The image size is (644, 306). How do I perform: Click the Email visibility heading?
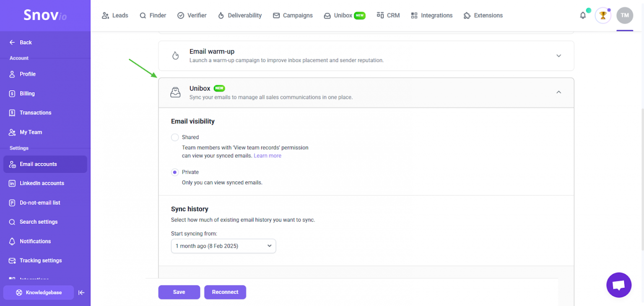[x=193, y=121]
